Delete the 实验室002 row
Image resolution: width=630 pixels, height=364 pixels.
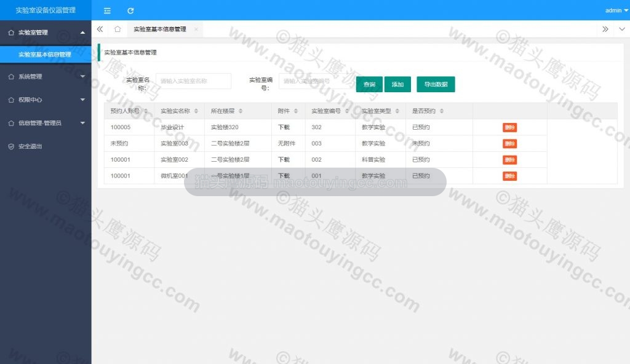pos(509,160)
